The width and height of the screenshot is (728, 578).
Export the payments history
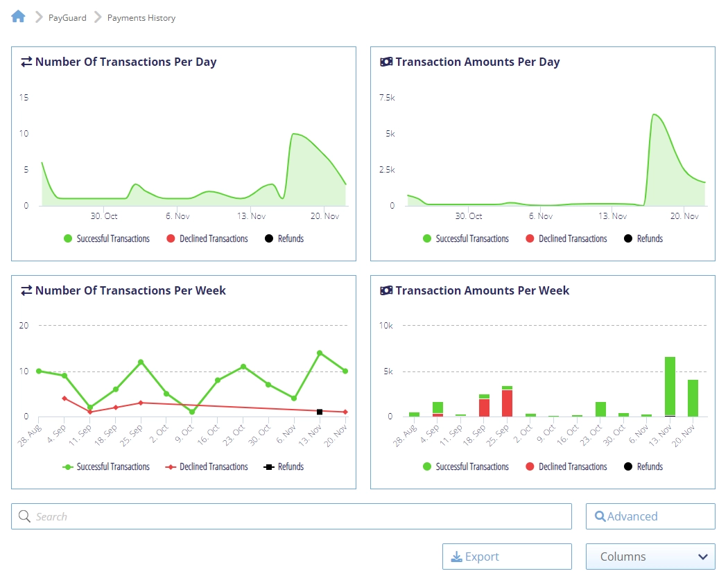coord(507,557)
